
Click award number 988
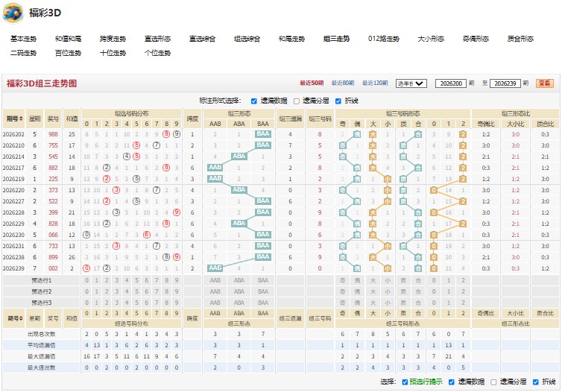53,134
